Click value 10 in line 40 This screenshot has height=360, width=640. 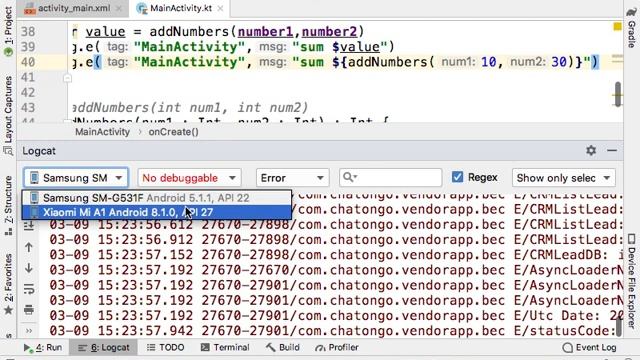(x=488, y=62)
